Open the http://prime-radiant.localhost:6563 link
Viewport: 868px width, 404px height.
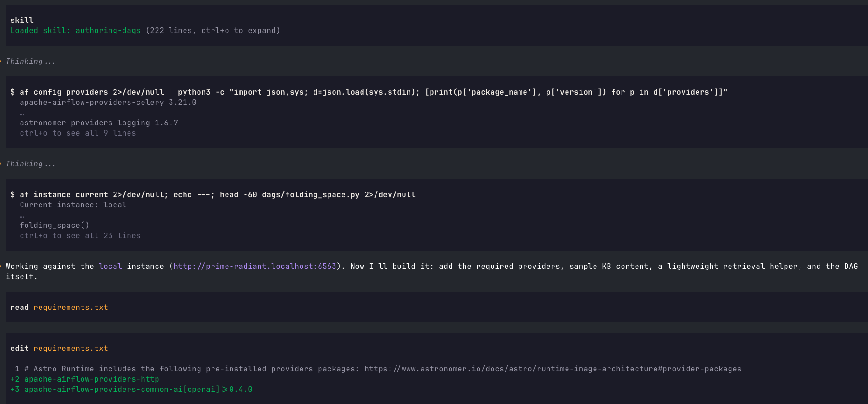[x=255, y=267]
